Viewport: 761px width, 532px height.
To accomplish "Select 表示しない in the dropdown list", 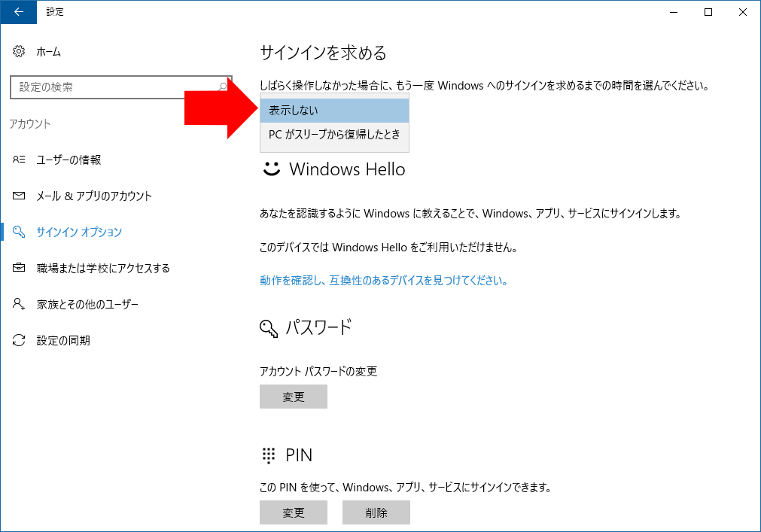I will pos(334,111).
